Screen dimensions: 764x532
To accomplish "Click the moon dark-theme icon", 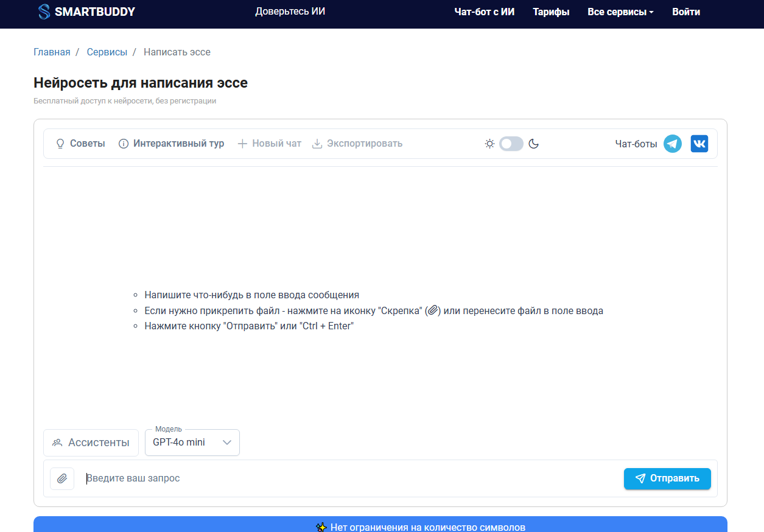I will (x=533, y=144).
